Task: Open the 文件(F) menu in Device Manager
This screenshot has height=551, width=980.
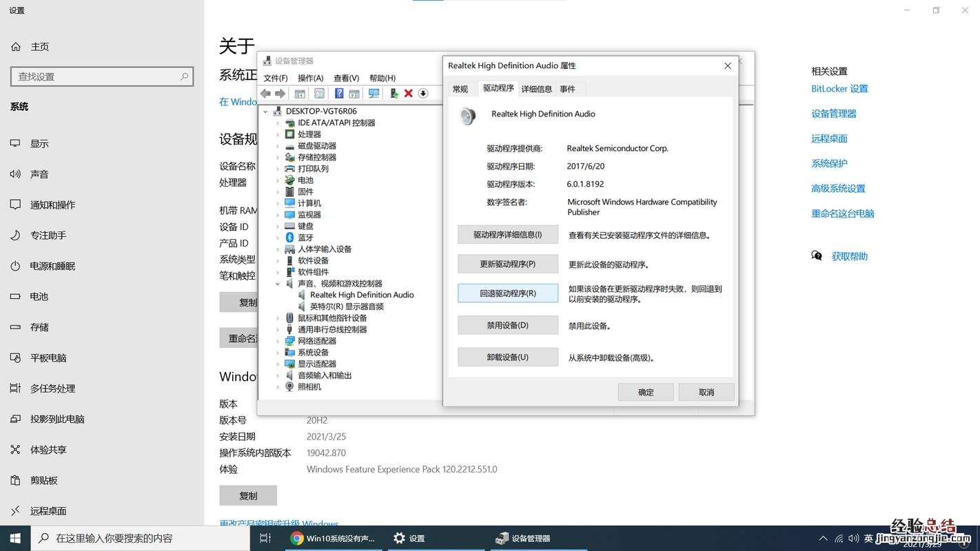Action: coord(276,78)
